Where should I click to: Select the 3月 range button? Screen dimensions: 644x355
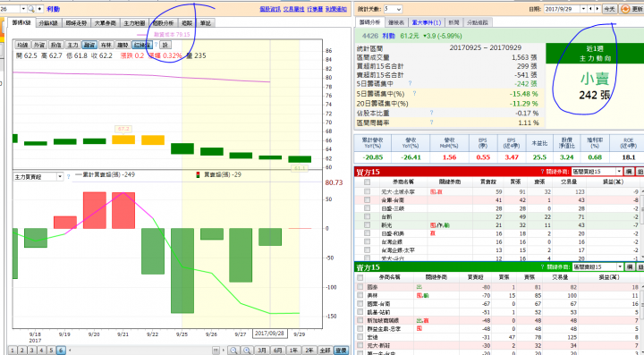(261, 351)
